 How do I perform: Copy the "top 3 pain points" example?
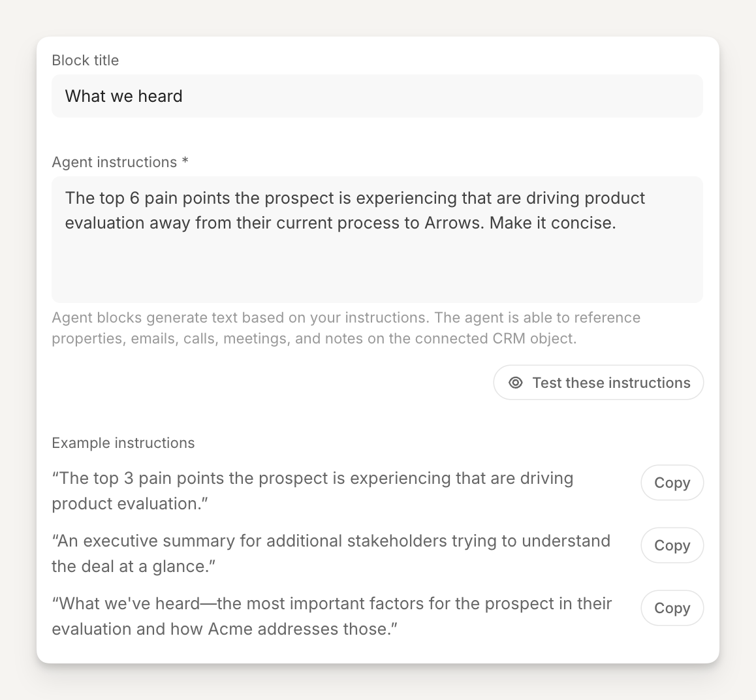pos(672,483)
